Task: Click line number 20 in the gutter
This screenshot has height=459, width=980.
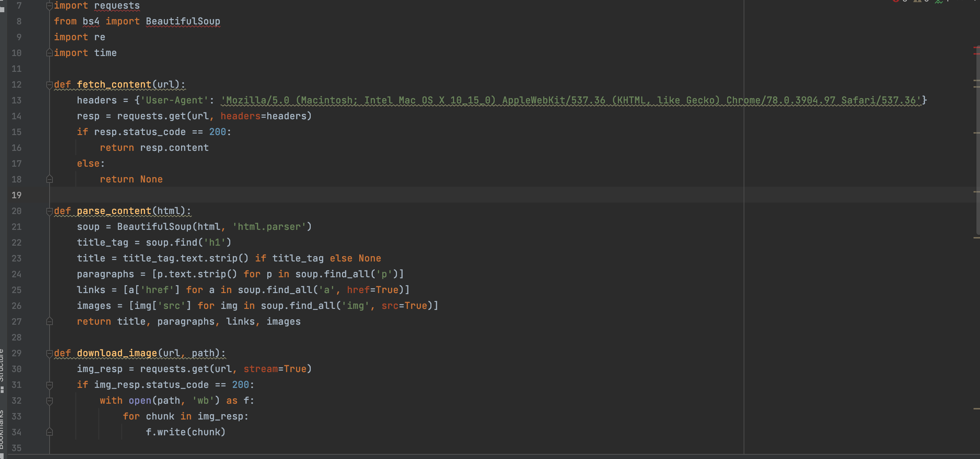Action: [17, 211]
